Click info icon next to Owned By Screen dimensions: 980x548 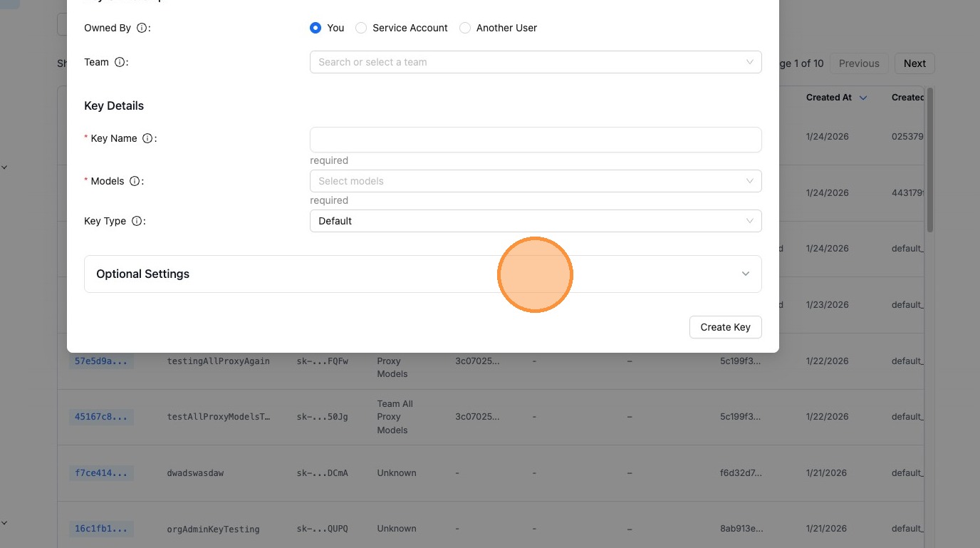[142, 28]
